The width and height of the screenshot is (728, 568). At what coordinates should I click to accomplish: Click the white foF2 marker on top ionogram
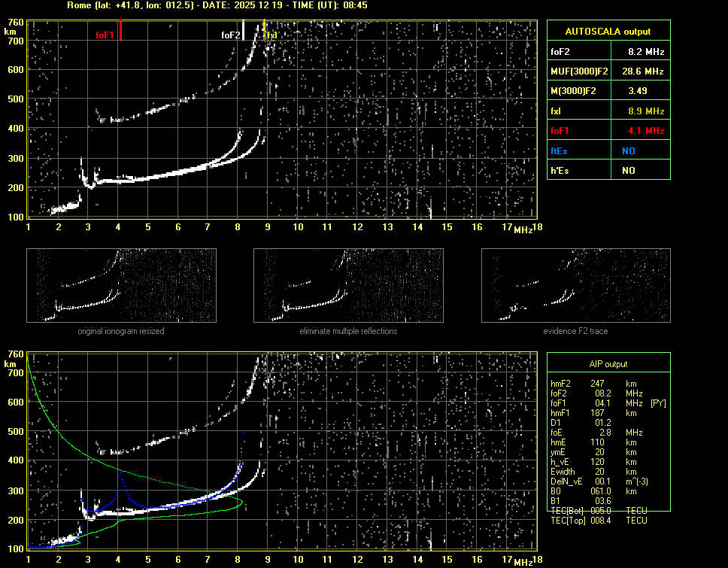[244, 31]
